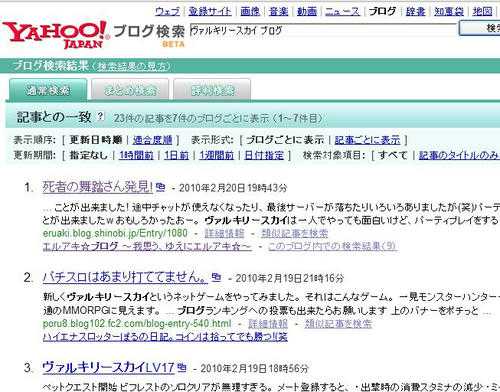This screenshot has width=500, height=392.
Task: Switch to the まとめ検索 tab
Action: (x=130, y=90)
